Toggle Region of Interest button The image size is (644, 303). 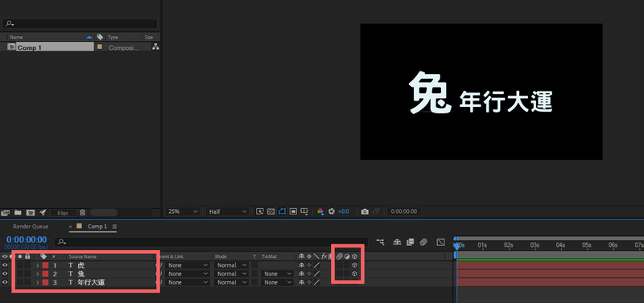293,211
